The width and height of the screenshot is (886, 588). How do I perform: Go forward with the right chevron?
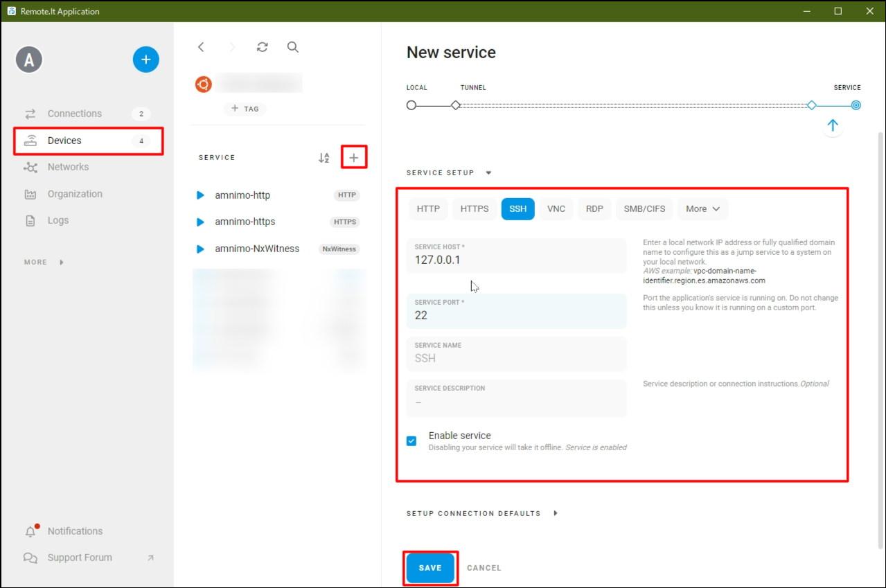[232, 47]
